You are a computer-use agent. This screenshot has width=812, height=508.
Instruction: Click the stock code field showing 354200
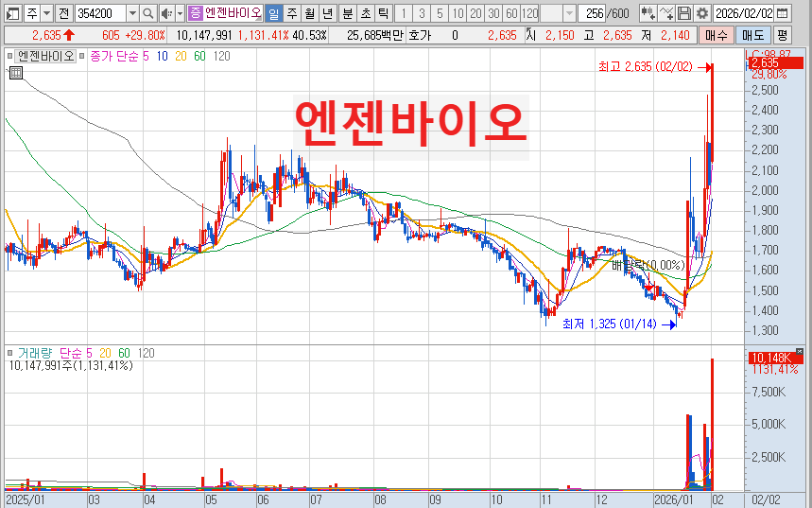100,13
